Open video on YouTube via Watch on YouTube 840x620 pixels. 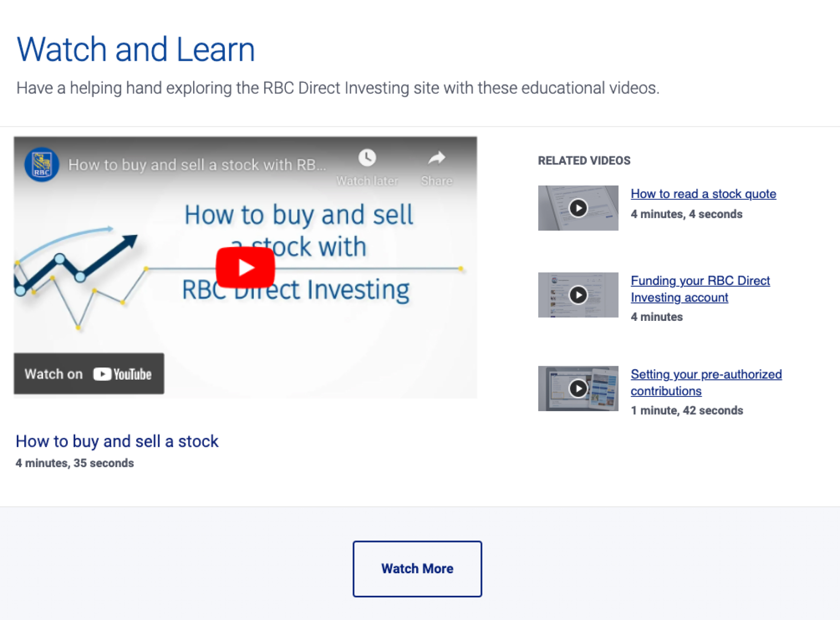[x=89, y=374]
